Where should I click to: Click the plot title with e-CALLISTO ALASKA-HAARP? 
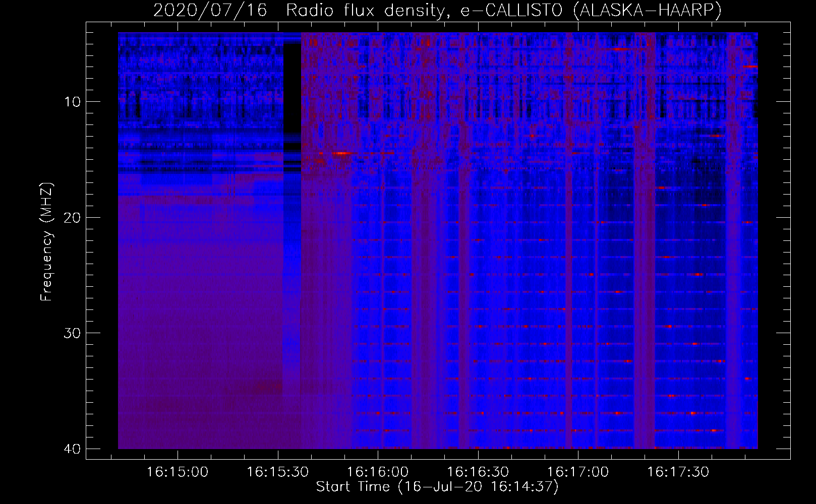pos(437,10)
